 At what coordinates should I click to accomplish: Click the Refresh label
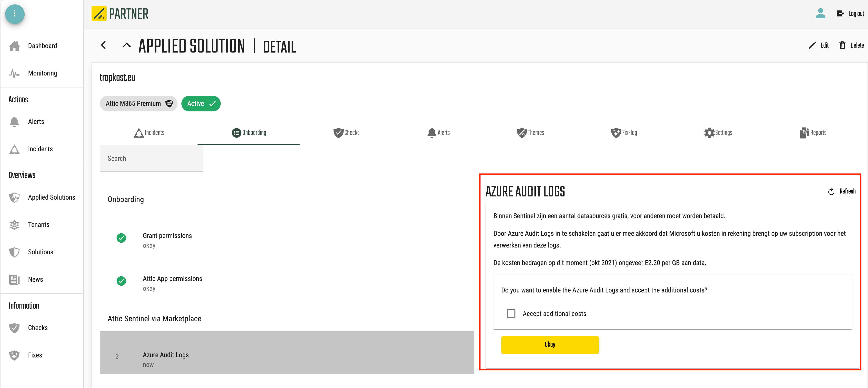pyautogui.click(x=847, y=192)
